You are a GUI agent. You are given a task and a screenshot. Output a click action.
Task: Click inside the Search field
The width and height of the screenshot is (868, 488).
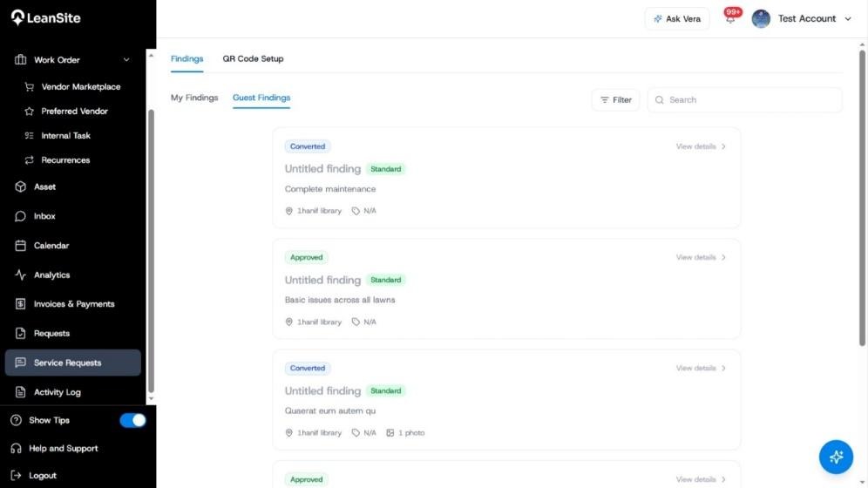pos(744,100)
